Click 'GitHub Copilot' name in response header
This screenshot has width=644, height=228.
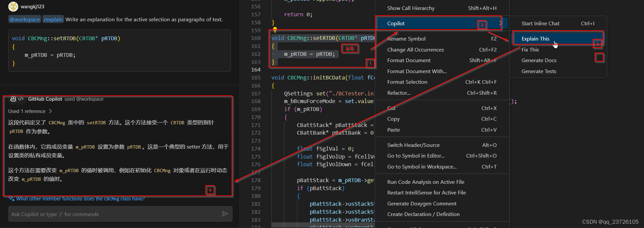point(45,99)
